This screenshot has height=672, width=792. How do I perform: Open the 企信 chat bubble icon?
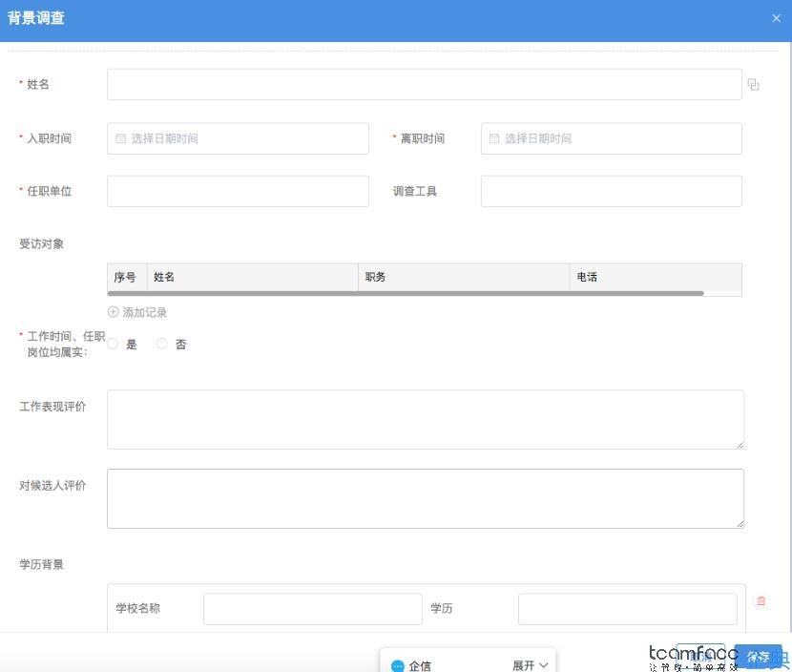point(398,666)
